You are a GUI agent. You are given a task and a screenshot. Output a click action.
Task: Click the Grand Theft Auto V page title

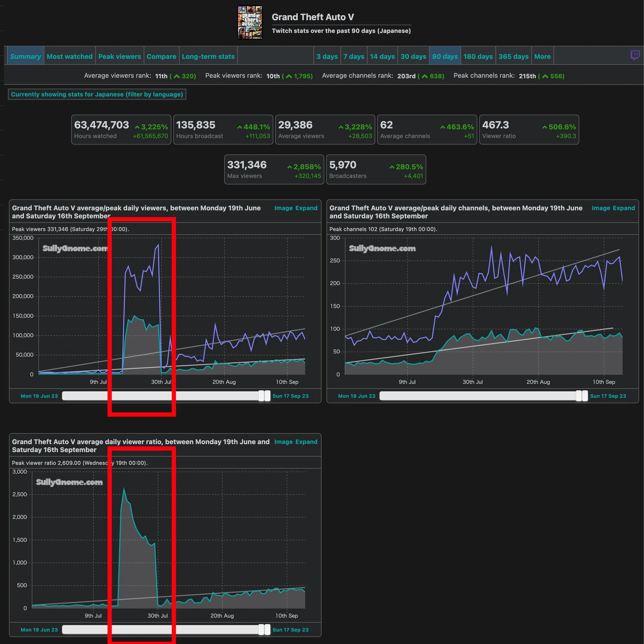pyautogui.click(x=313, y=17)
